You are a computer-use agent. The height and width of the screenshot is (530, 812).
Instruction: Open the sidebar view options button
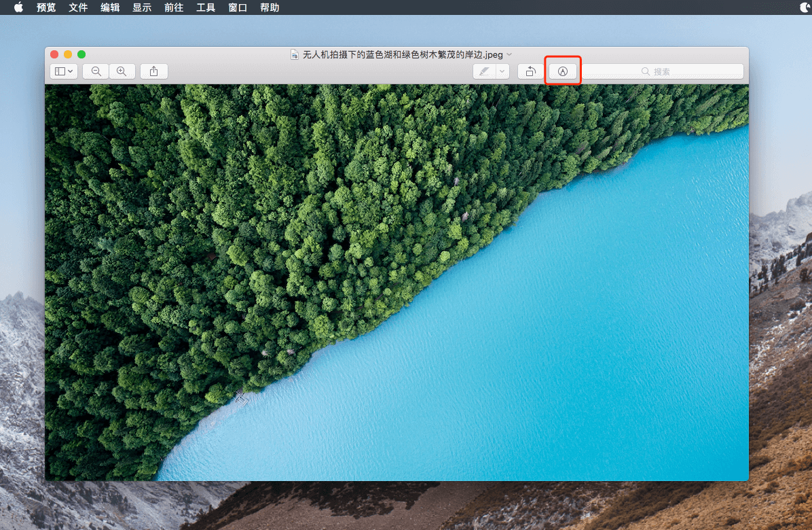(64, 71)
